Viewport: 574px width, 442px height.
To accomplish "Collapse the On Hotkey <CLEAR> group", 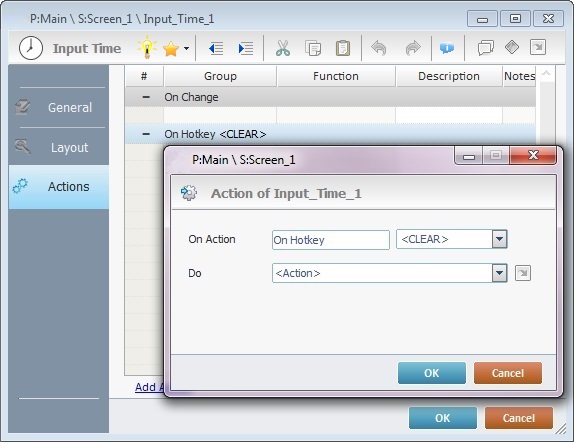I will click(x=146, y=134).
